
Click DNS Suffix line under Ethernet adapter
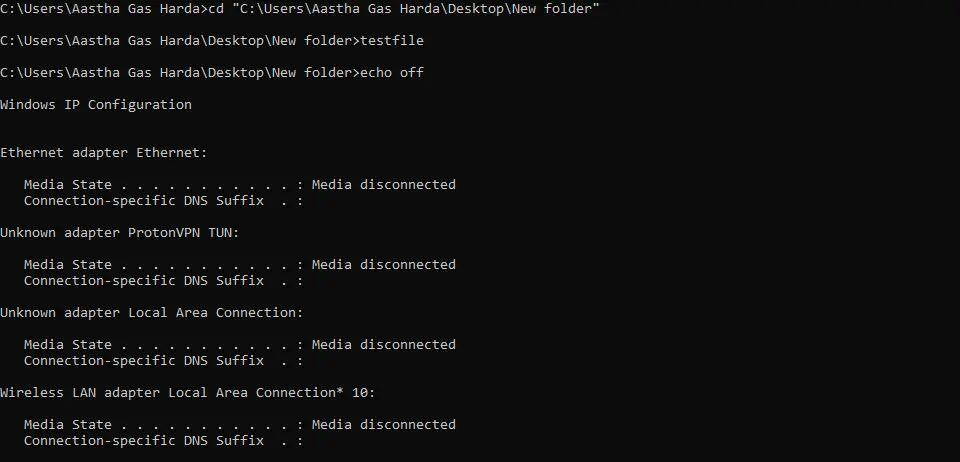click(163, 201)
